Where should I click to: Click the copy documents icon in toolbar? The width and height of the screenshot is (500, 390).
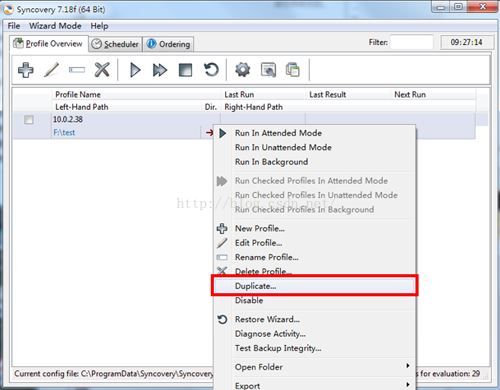tap(293, 70)
